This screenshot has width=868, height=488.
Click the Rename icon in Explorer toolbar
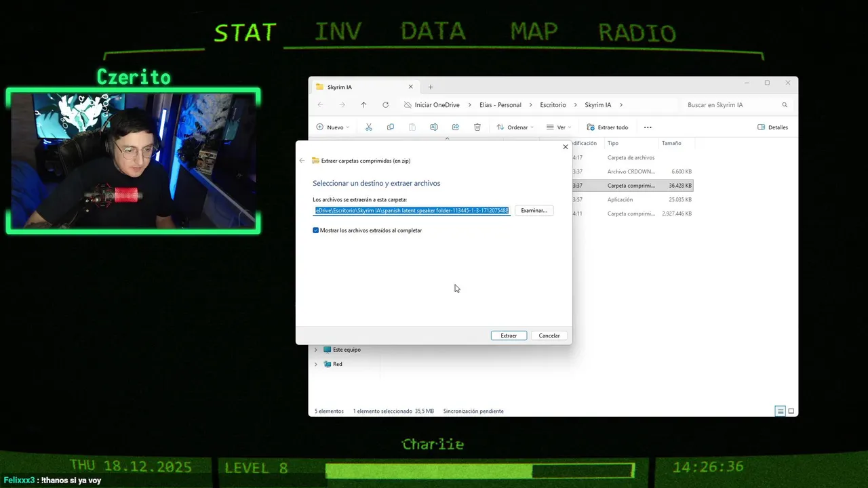(x=434, y=127)
